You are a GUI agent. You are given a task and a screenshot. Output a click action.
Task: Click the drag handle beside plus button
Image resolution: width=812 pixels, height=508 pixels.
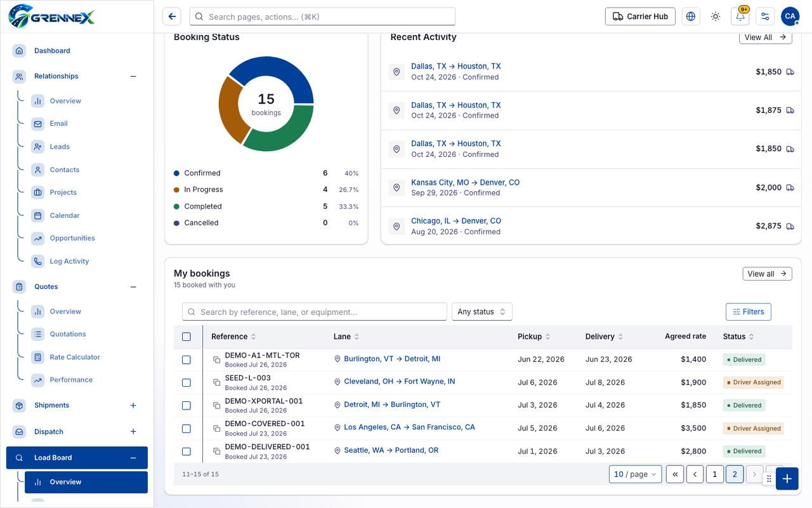769,479
